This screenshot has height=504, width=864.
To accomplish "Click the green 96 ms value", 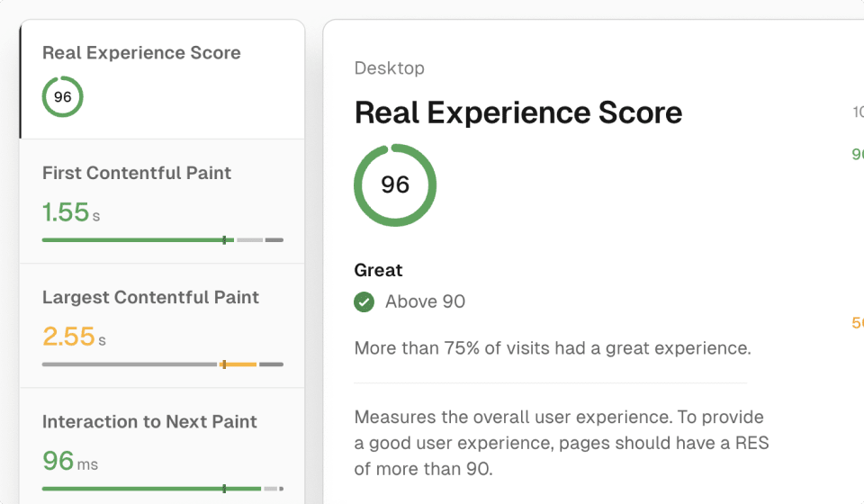I will click(x=70, y=461).
